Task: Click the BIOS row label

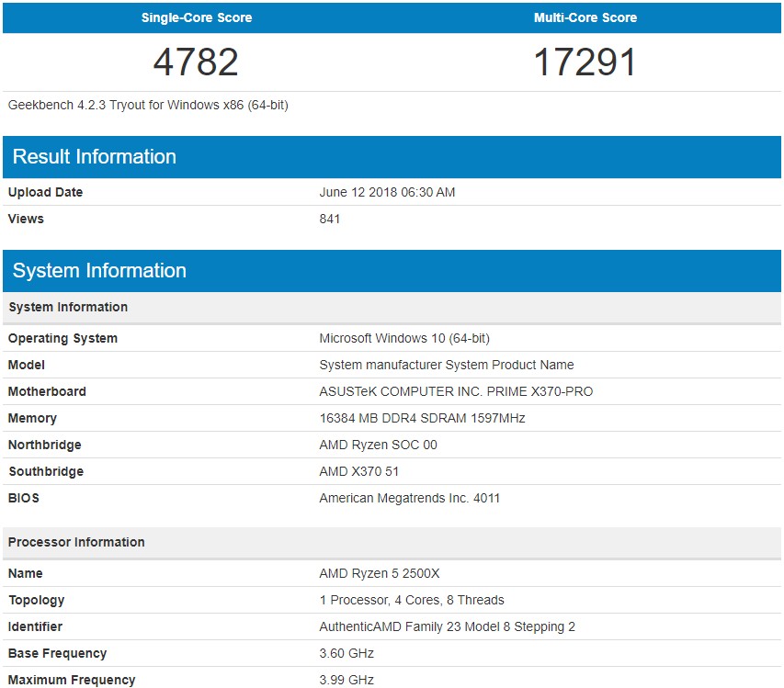Action: click(x=24, y=498)
